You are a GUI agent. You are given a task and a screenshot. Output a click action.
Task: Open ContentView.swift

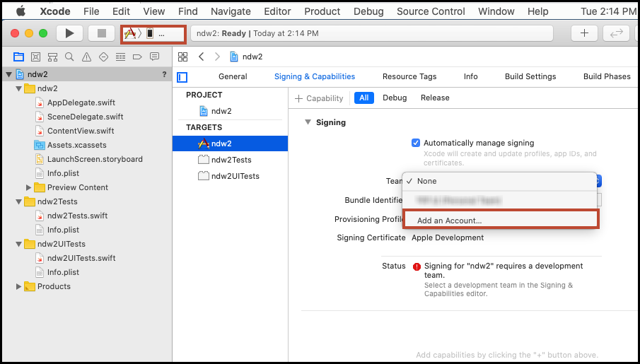(81, 131)
